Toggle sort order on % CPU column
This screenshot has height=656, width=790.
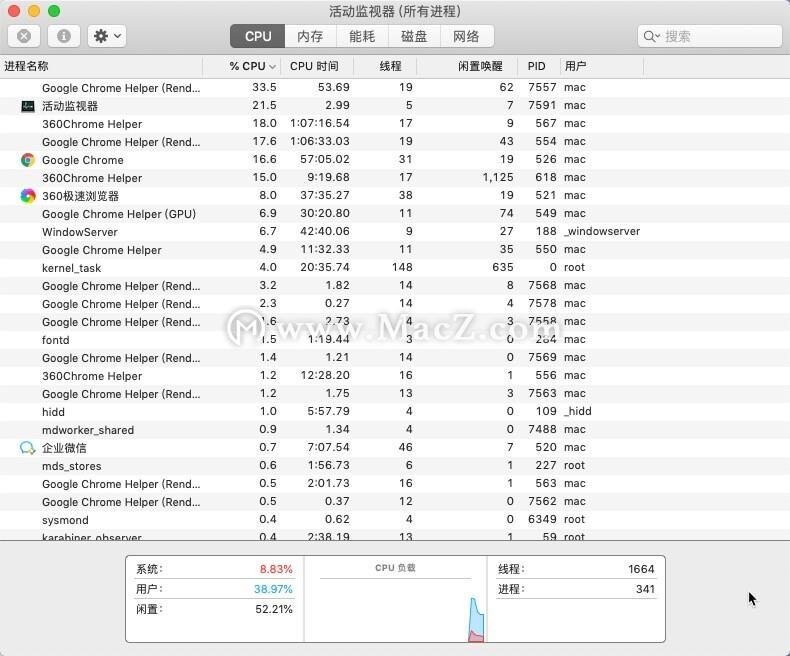click(252, 67)
